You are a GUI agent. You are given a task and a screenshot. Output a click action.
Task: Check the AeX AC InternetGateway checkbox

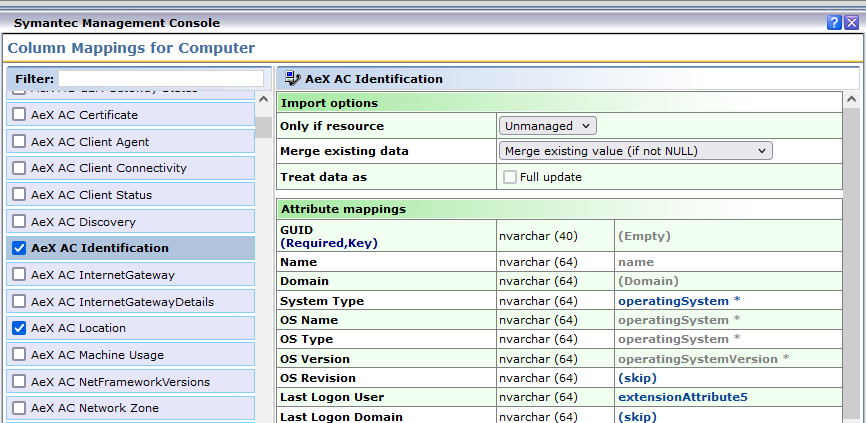[19, 274]
